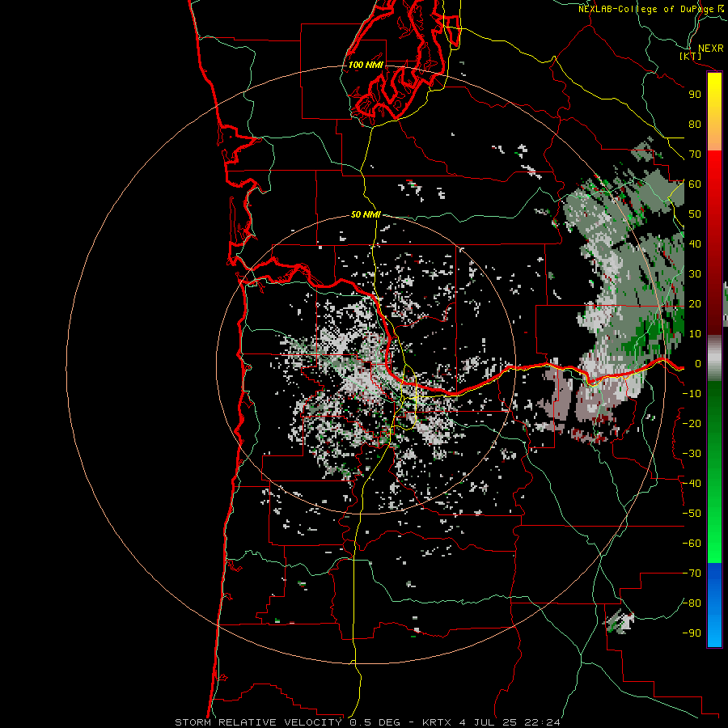Click the NEXR label above color scale

pyautogui.click(x=711, y=49)
